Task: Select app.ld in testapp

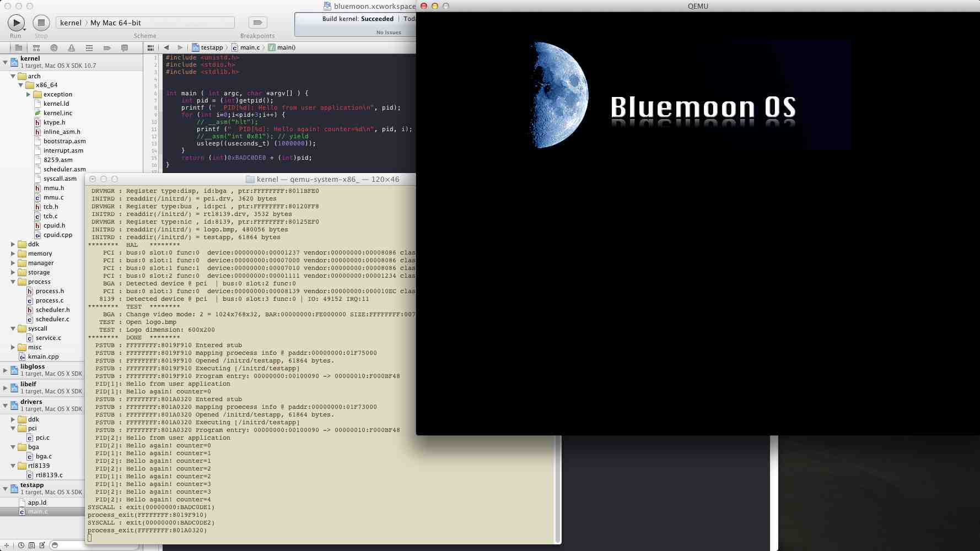Action: [33, 503]
